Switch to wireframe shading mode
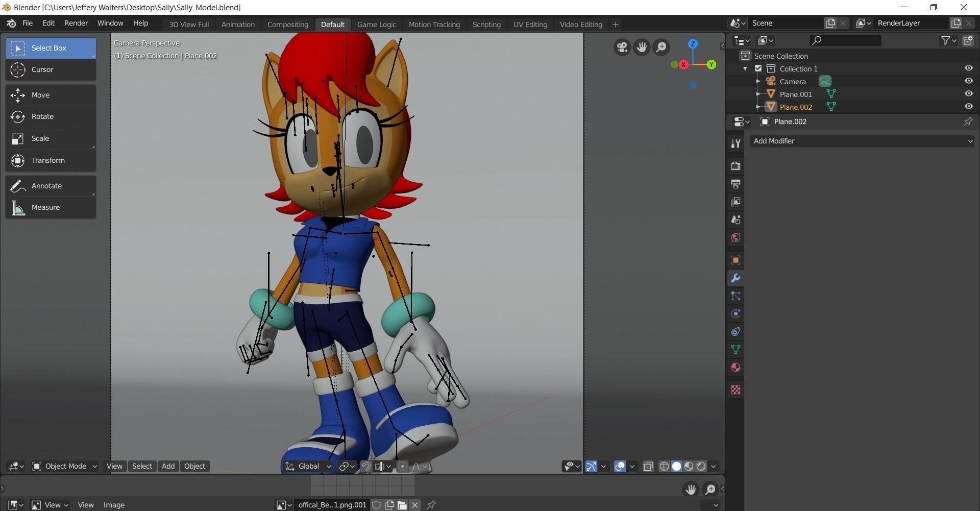 tap(664, 466)
